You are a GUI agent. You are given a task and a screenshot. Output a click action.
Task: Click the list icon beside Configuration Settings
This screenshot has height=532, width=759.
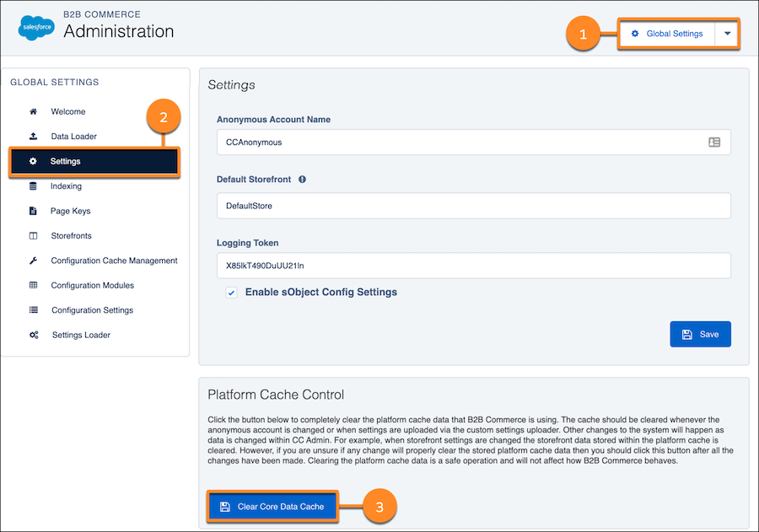[33, 309]
